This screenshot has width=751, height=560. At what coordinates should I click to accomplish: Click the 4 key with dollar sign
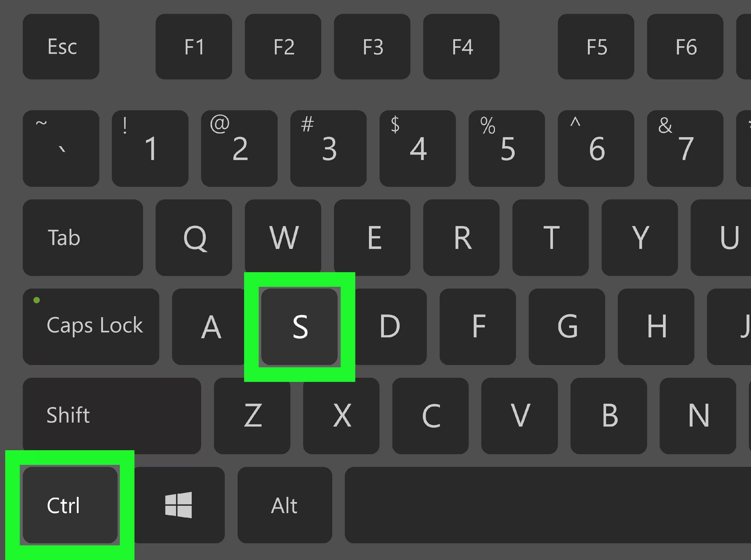[x=418, y=148]
